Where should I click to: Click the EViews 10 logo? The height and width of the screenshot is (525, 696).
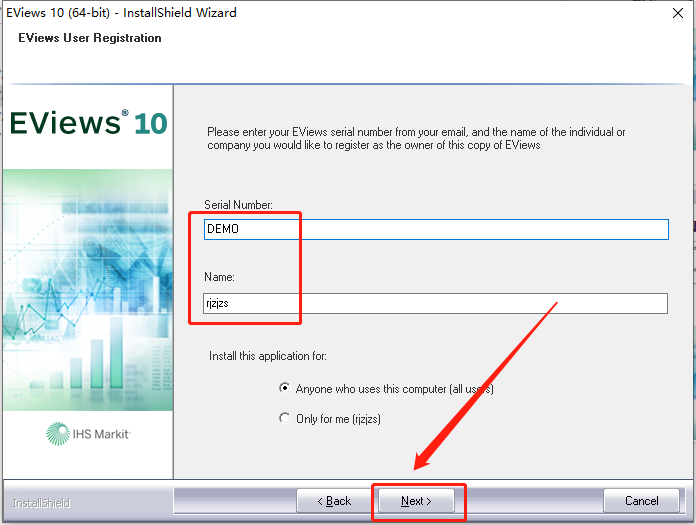click(x=88, y=123)
